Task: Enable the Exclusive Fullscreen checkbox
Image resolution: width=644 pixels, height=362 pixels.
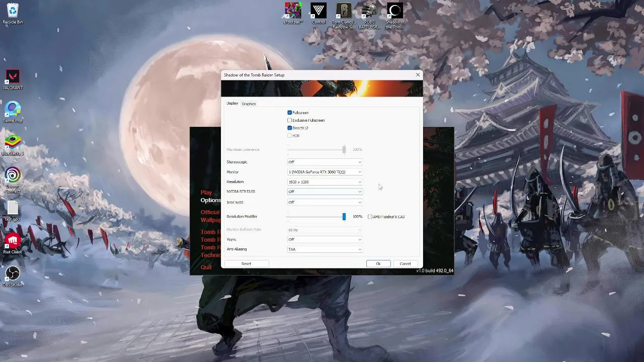Action: point(290,120)
